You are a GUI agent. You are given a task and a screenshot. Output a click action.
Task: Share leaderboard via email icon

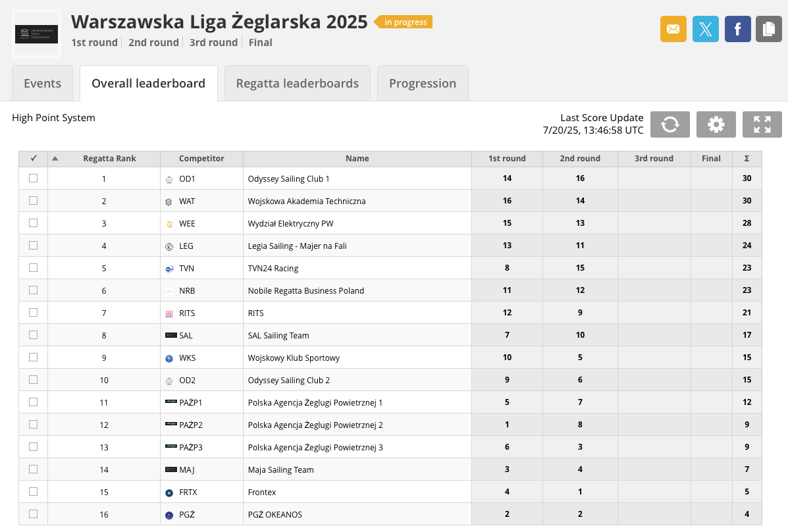tap(673, 29)
